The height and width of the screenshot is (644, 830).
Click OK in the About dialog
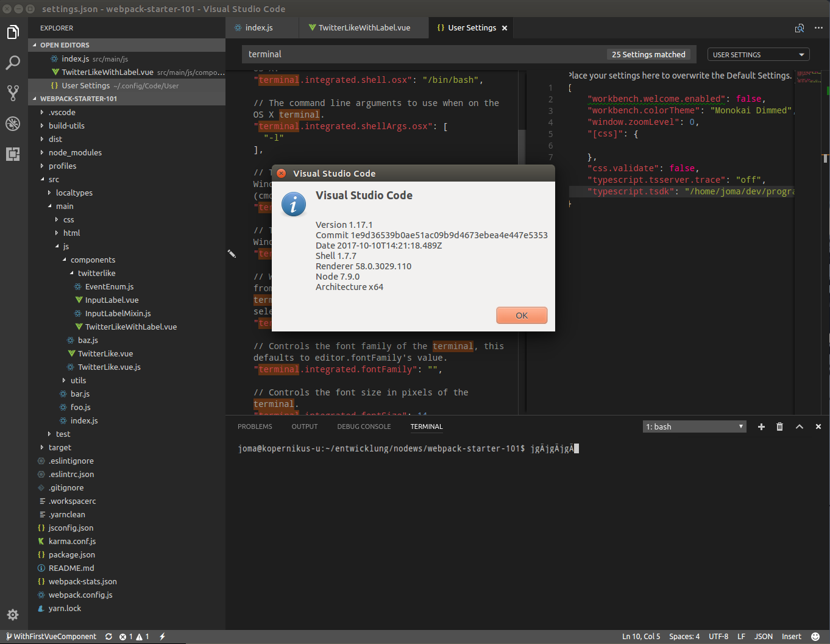(522, 316)
